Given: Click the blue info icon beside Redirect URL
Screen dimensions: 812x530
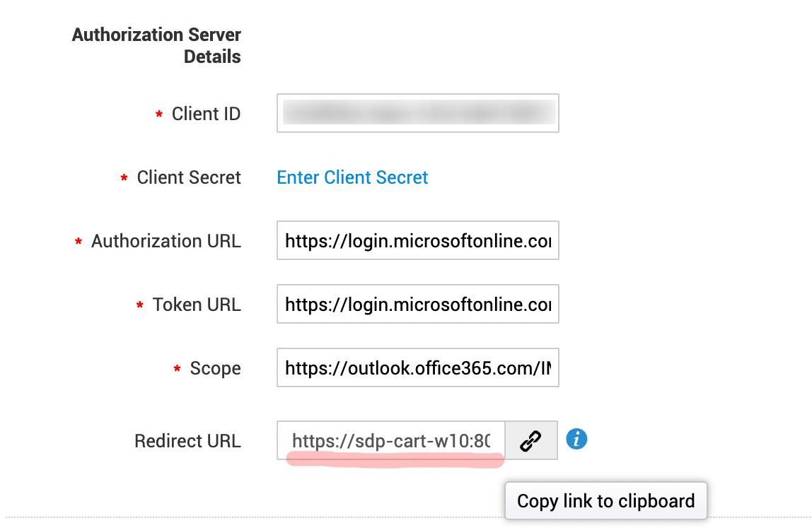Looking at the screenshot, I should 577,440.
